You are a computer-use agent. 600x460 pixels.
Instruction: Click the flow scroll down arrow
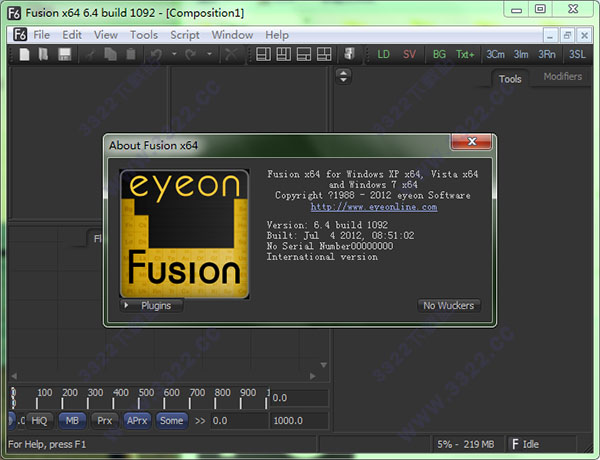pos(324,365)
